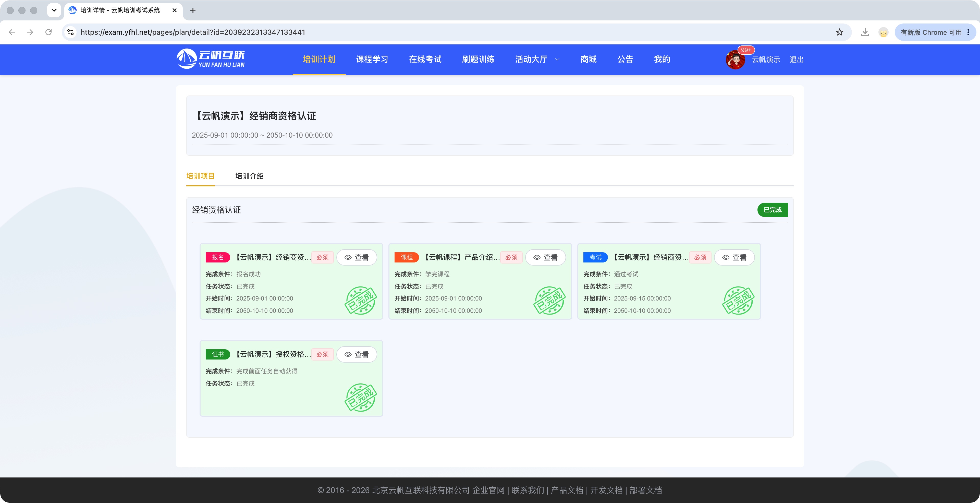Click 完成前面任务自动获得 condition text
The image size is (980, 503).
click(267, 371)
